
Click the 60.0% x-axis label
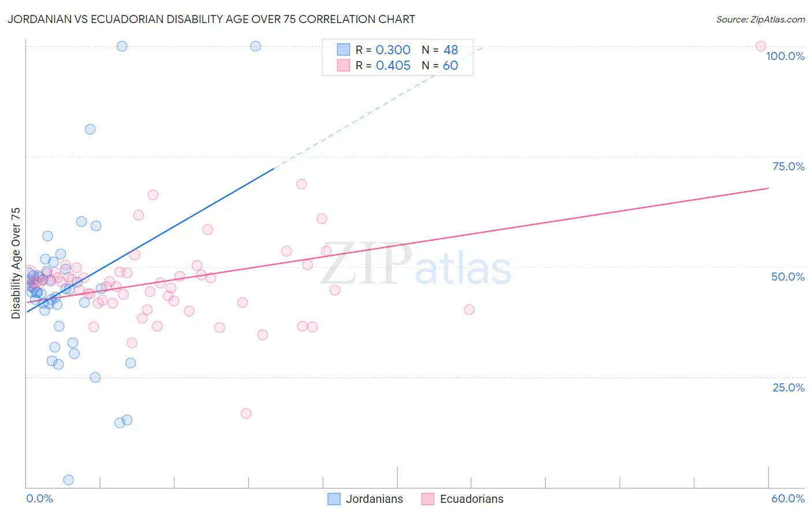(x=788, y=498)
